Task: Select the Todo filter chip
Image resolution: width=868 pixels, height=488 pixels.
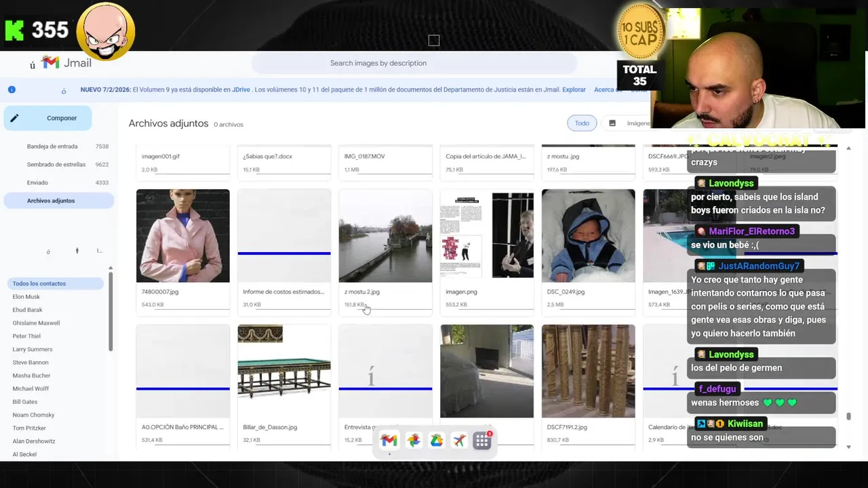Action: (x=582, y=123)
